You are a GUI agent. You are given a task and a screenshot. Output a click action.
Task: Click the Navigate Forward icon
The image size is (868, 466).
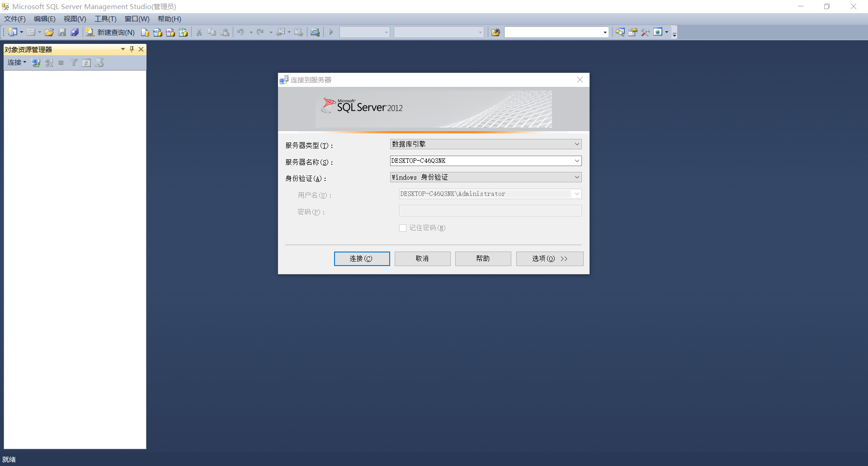[299, 32]
